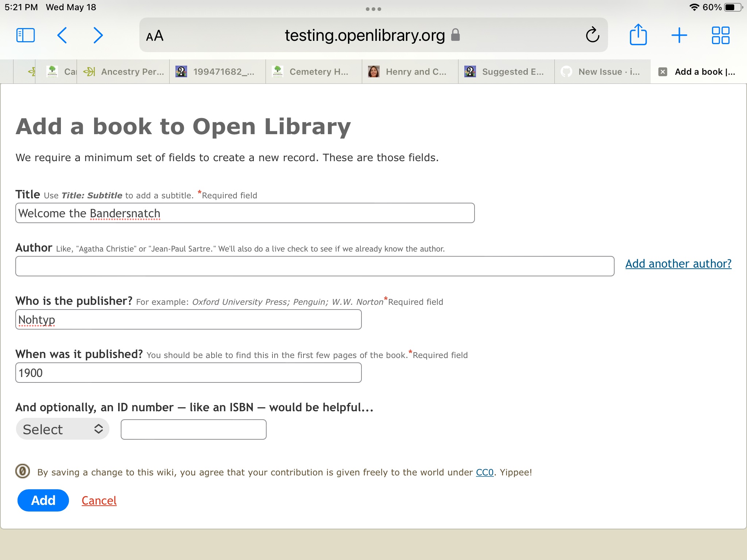This screenshot has height=560, width=747.
Task: Close the Add a book tab
Action: (663, 72)
